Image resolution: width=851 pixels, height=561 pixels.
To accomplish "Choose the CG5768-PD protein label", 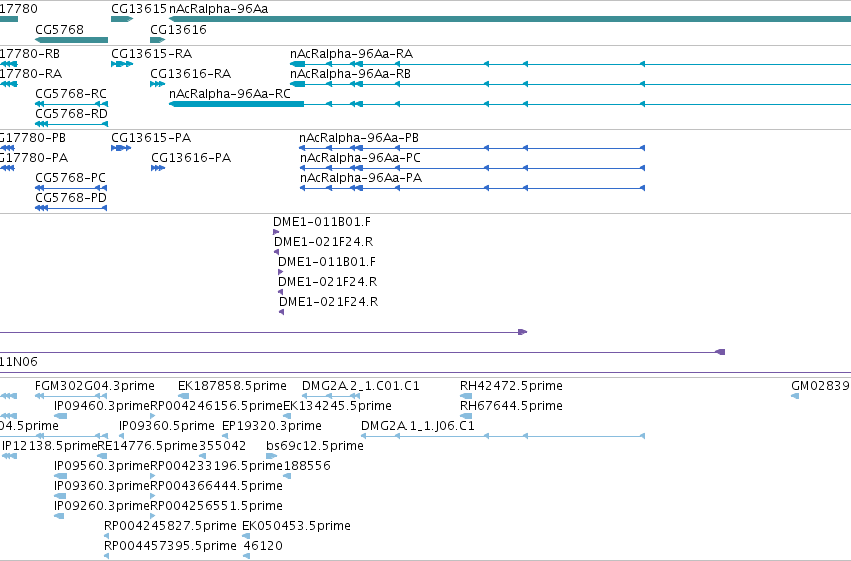I will coord(71,198).
